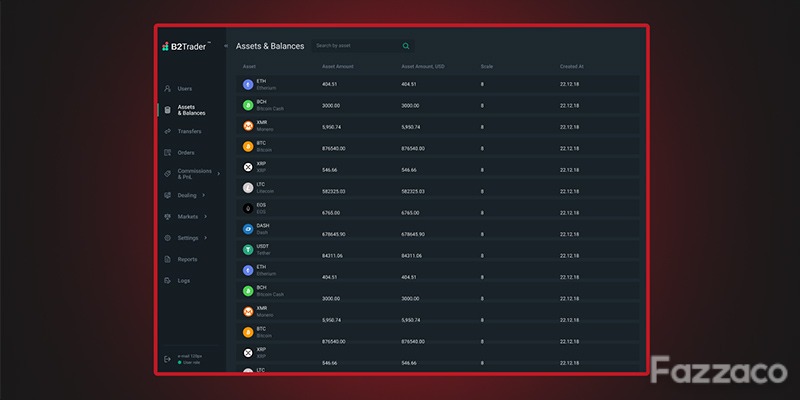Click the Scale column header
The height and width of the screenshot is (400, 800).
[486, 67]
